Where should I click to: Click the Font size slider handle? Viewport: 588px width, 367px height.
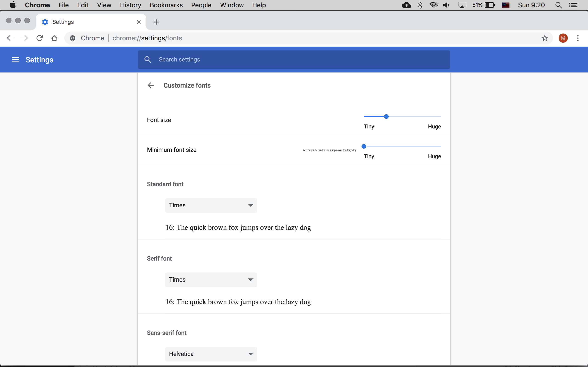(386, 117)
